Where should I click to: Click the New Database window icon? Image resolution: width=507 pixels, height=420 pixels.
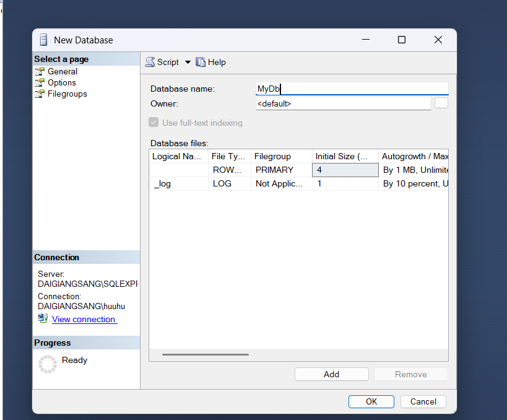(43, 40)
